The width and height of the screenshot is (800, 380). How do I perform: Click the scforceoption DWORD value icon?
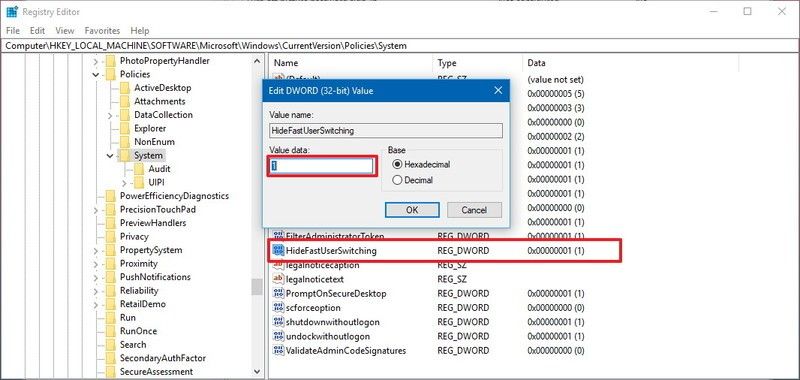tap(279, 308)
